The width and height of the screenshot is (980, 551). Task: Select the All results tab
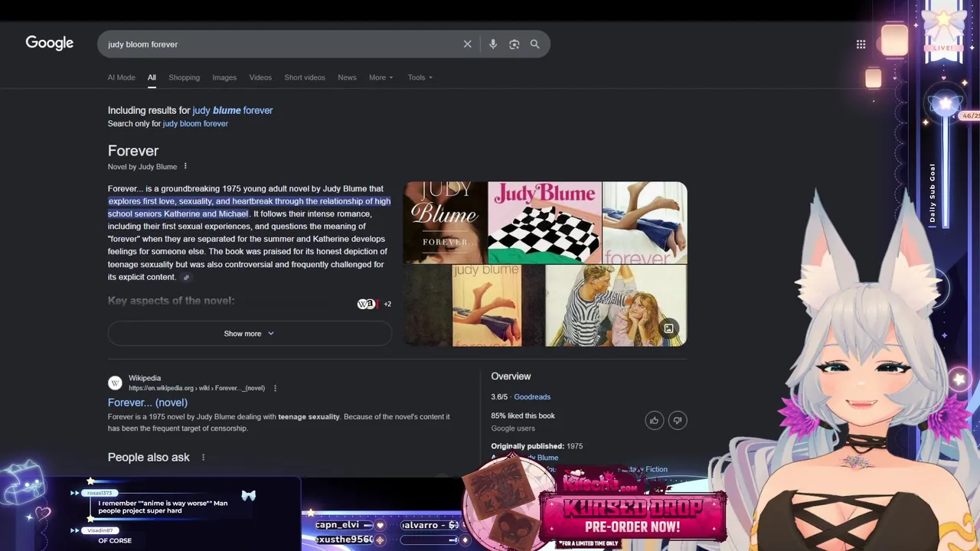coord(152,77)
